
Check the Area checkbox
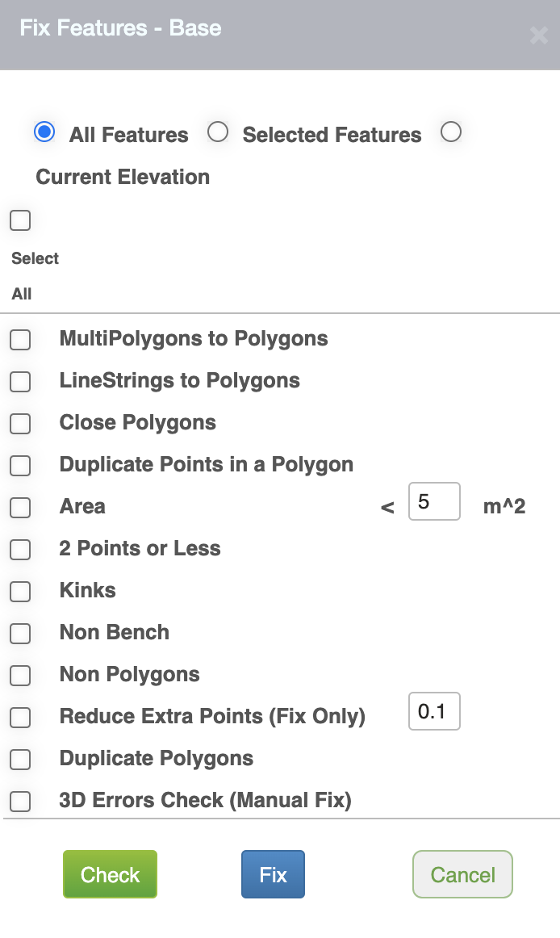point(20,507)
